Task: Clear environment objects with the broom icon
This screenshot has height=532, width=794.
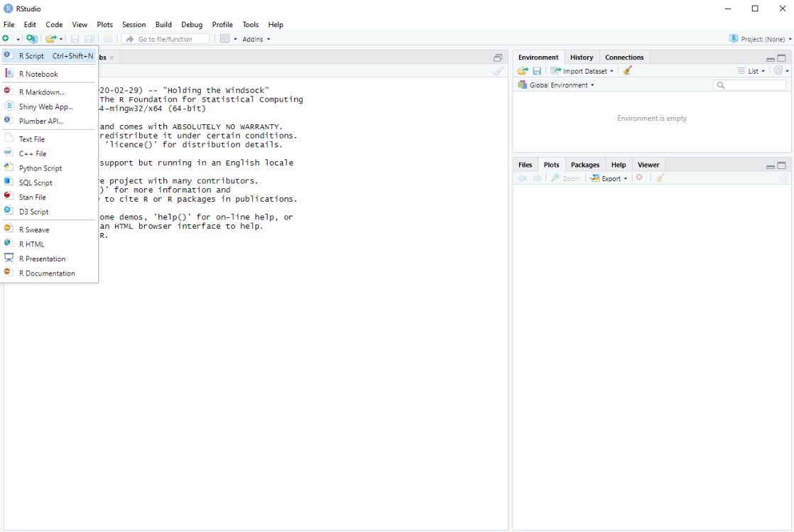Action: click(x=627, y=71)
